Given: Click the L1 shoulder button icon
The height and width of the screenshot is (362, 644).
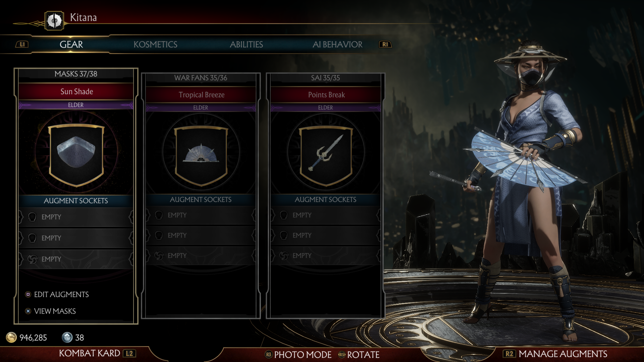Looking at the screenshot, I should tap(22, 44).
